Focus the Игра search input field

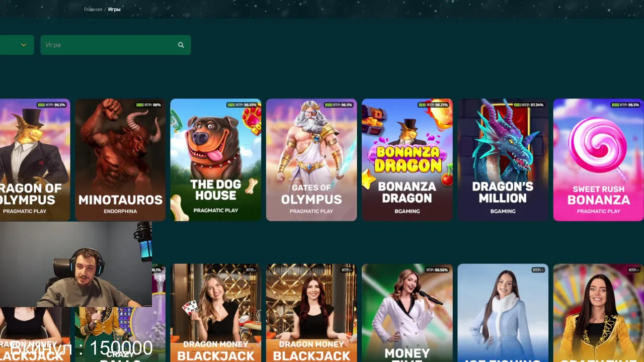click(x=115, y=45)
